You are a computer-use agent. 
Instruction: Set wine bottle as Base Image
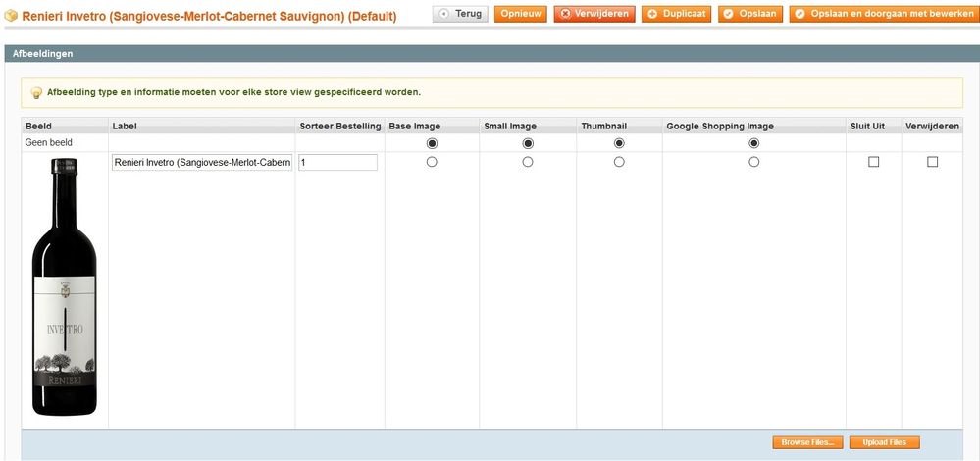[432, 162]
